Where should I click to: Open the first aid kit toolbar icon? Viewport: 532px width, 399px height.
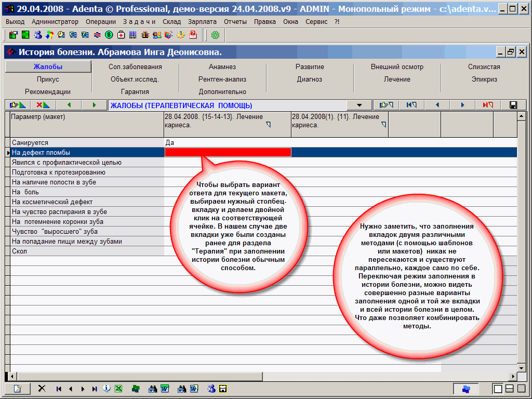click(121, 35)
